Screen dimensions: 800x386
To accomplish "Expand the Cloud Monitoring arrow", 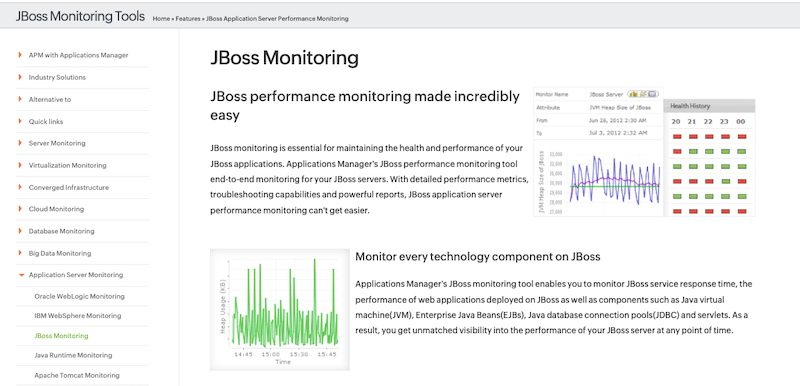I will click(x=20, y=209).
